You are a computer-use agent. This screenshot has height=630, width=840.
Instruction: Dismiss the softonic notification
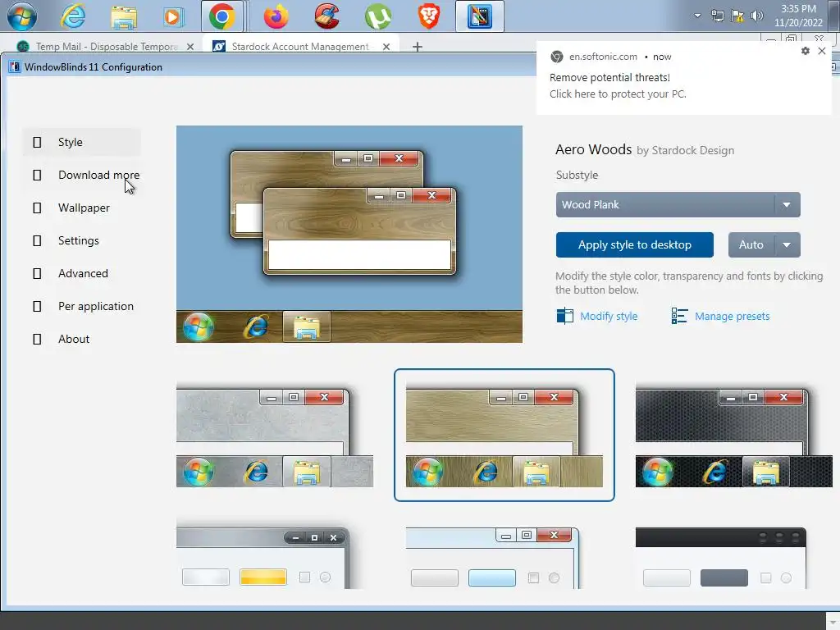point(822,51)
